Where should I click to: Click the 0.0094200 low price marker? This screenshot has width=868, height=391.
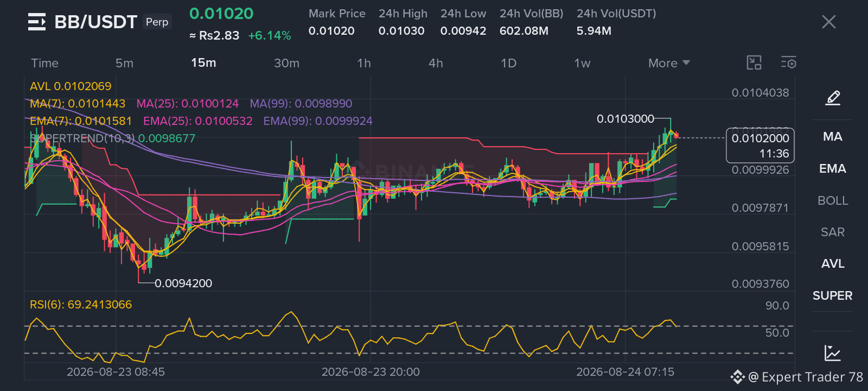[183, 283]
